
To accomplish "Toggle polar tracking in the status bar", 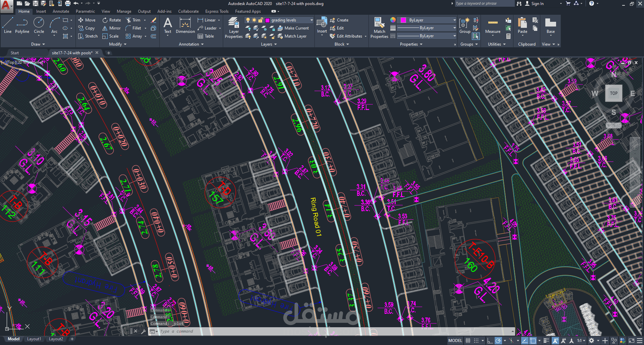I will point(498,341).
